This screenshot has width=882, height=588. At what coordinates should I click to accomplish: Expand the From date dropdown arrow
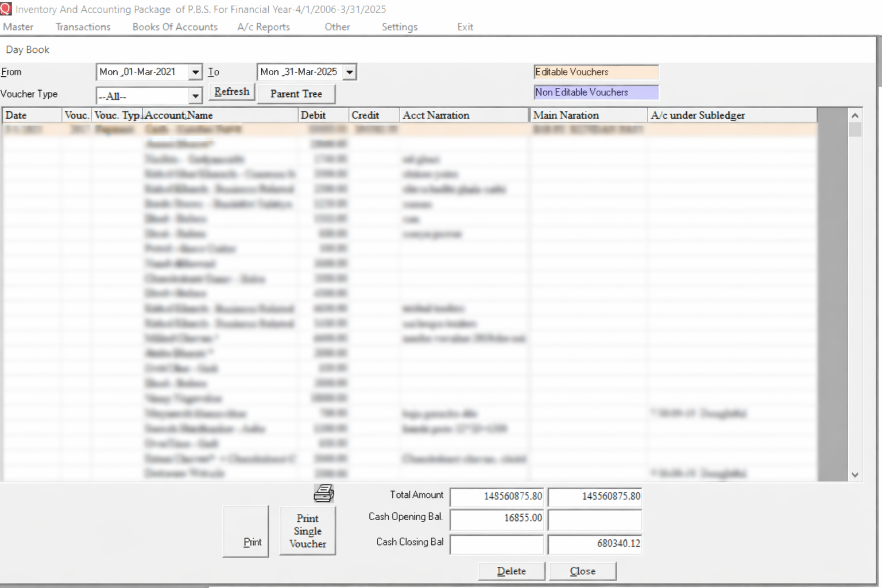pos(195,72)
